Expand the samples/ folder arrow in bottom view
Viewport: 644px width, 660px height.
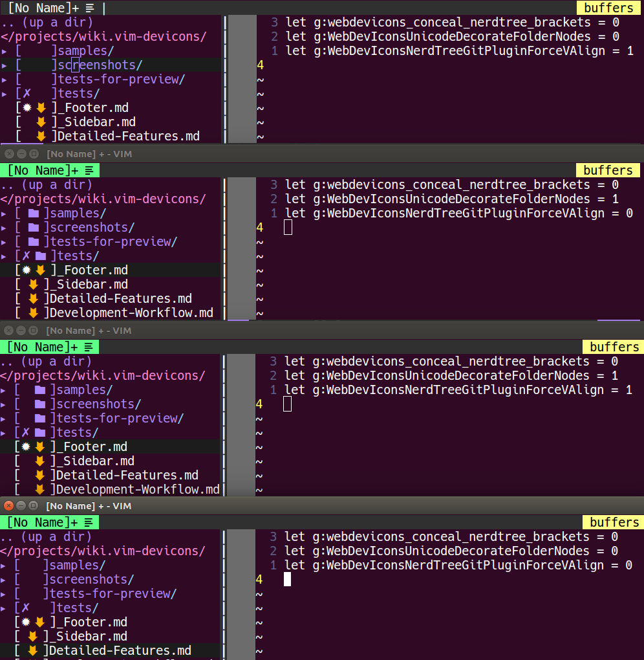tap(3, 566)
